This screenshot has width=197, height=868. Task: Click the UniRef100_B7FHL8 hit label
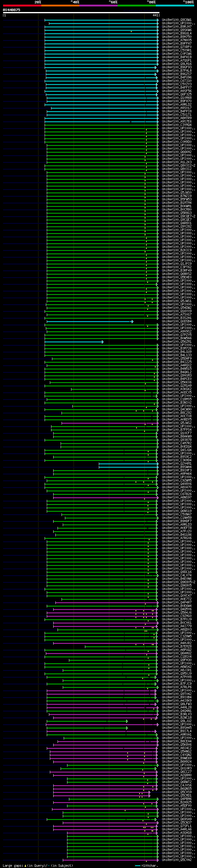[x=176, y=71]
